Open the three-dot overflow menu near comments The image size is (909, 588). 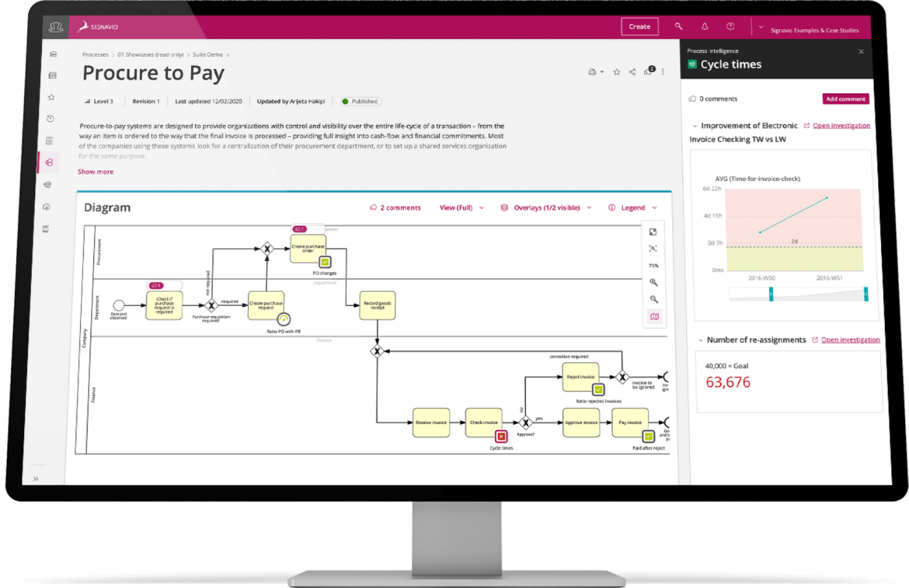click(x=663, y=72)
